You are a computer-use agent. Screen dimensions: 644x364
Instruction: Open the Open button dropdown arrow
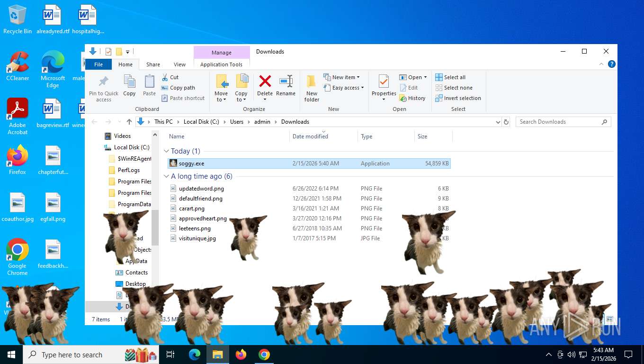point(425,77)
